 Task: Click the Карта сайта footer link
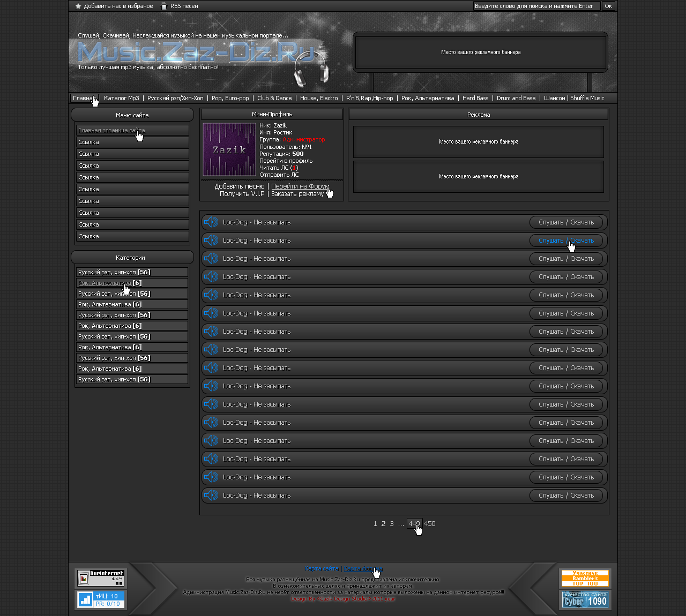[322, 569]
